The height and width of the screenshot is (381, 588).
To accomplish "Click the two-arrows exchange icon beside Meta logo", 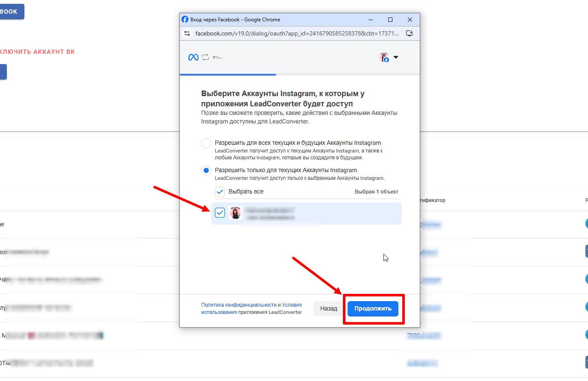I will tap(205, 57).
